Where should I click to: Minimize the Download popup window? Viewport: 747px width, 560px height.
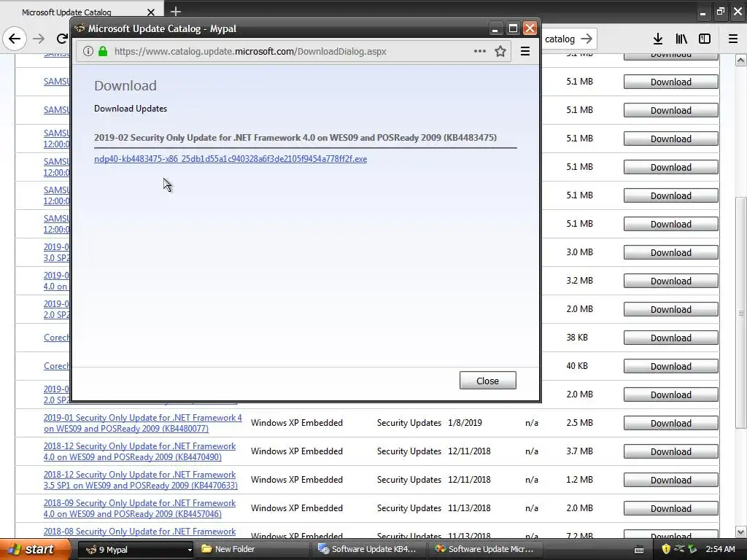point(495,28)
